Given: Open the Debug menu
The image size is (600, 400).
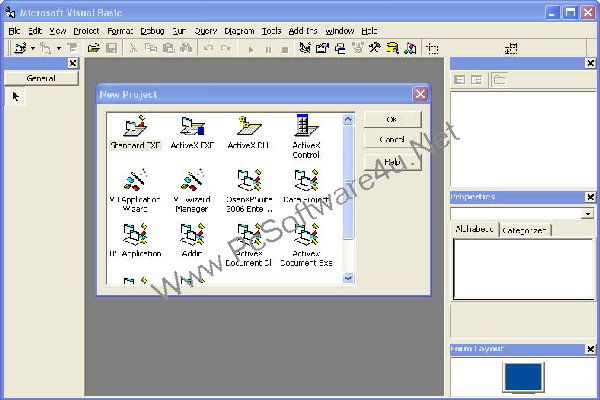Looking at the screenshot, I should pos(152,31).
